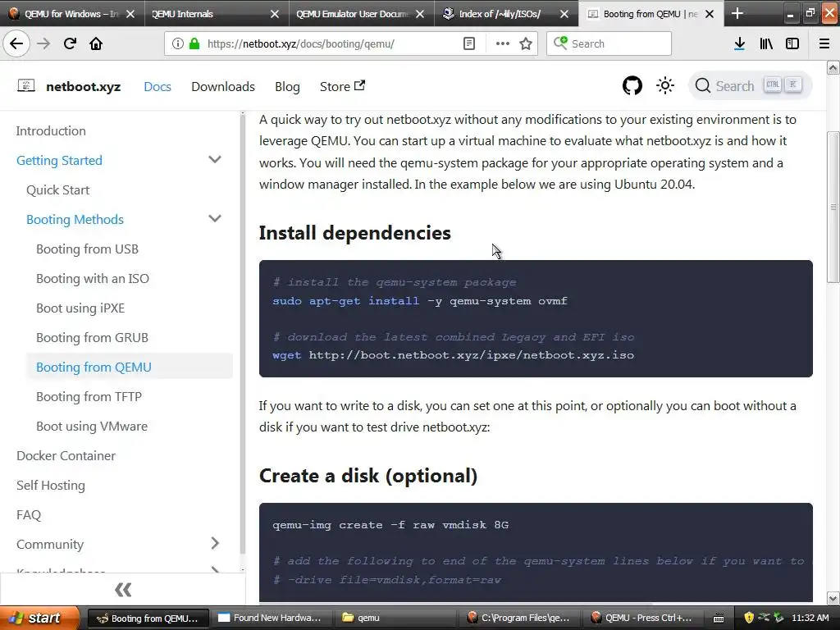Open C:\Program Files\qe taskbar window
This screenshot has height=630, width=840.
pyautogui.click(x=518, y=618)
